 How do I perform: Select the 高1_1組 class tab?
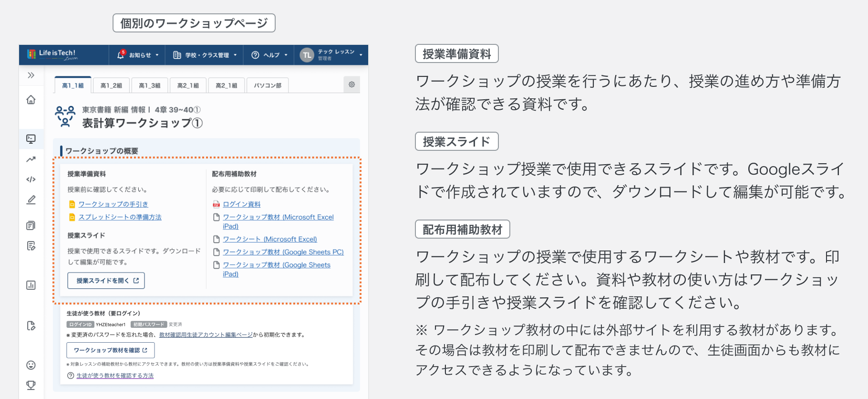pos(73,85)
